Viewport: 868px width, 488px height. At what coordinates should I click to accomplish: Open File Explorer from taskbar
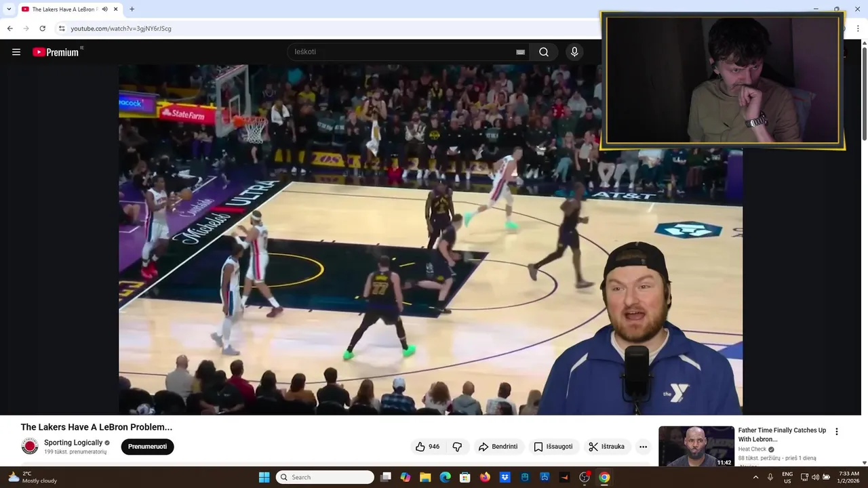425,477
